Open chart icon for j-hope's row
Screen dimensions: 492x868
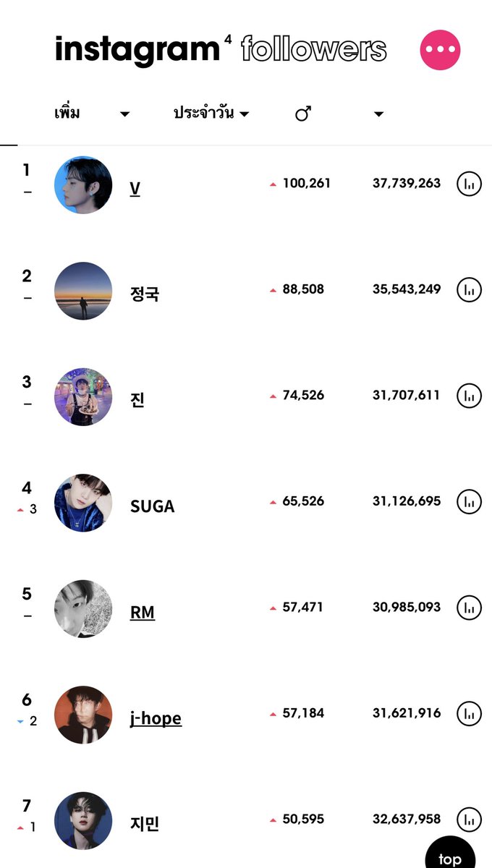point(469,714)
